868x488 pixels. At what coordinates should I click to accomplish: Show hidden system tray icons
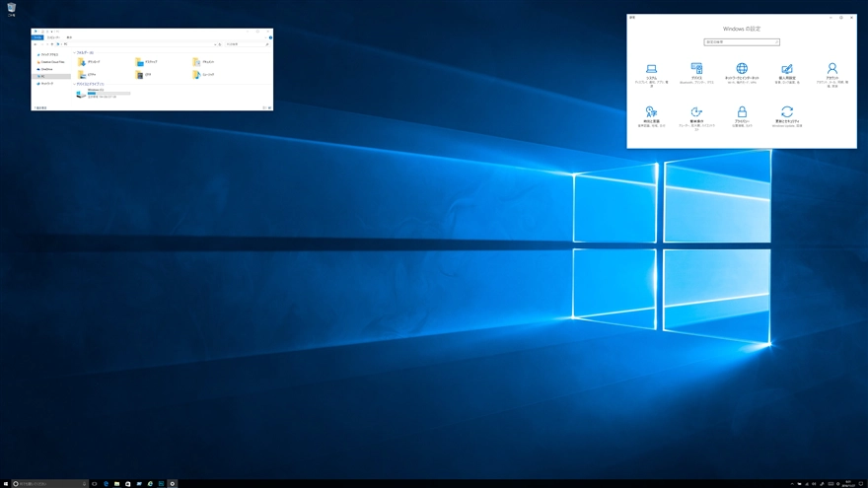[792, 484]
